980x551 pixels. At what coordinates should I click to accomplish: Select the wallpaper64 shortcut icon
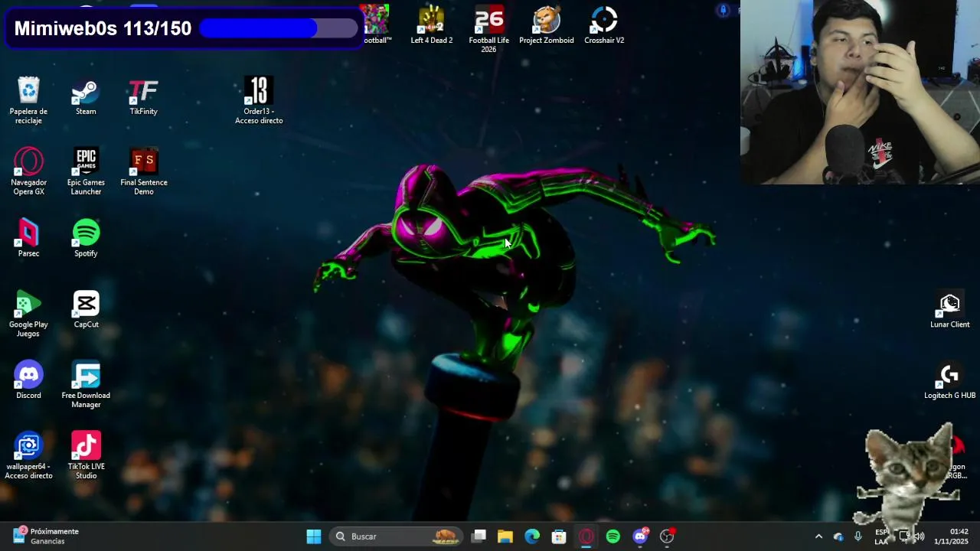[28, 455]
